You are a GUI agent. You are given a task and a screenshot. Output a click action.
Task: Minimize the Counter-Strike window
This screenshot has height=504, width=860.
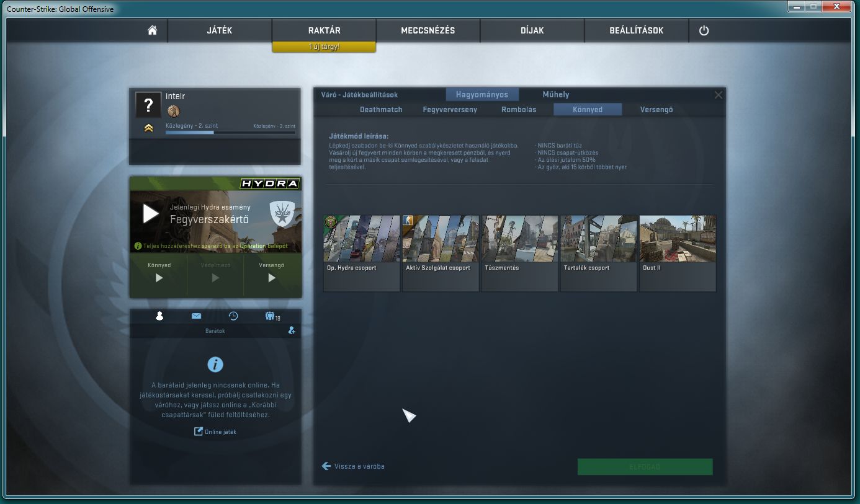tap(797, 6)
